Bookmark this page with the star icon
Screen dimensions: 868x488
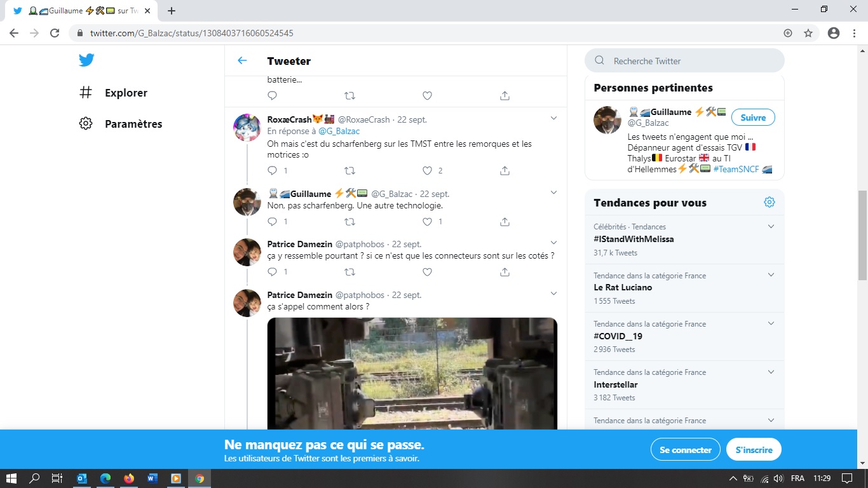[808, 33]
